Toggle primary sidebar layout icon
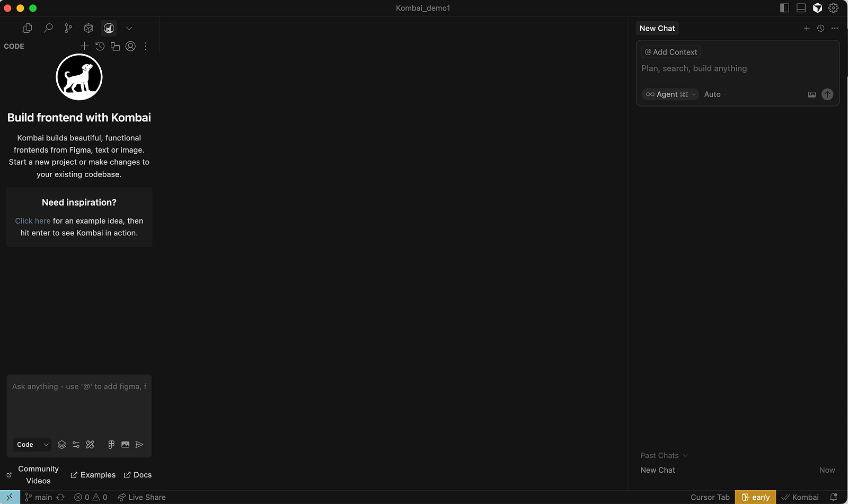Image resolution: width=848 pixels, height=504 pixels. click(784, 8)
